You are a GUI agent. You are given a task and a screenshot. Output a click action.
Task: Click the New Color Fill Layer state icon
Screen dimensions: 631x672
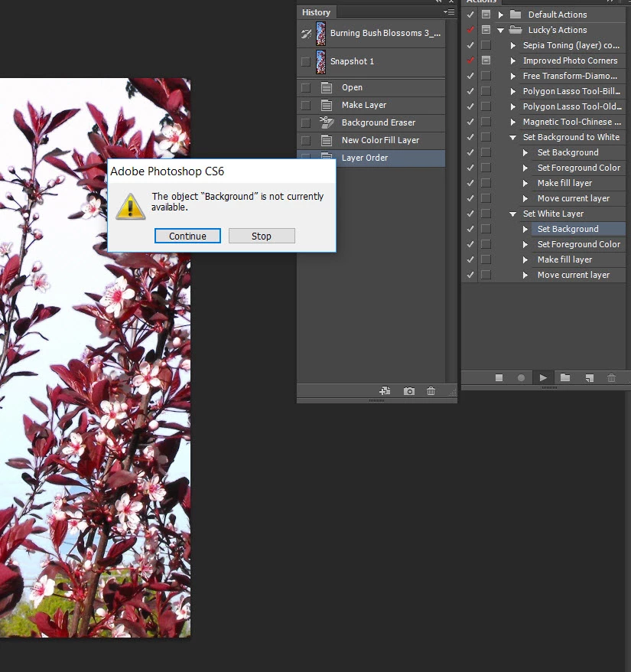tap(327, 140)
